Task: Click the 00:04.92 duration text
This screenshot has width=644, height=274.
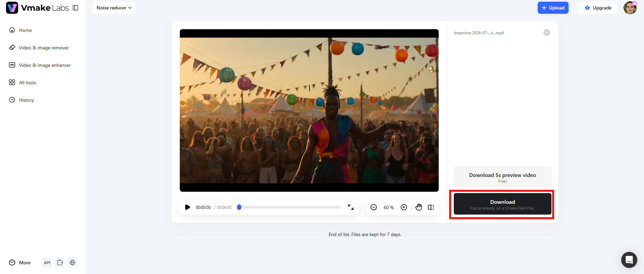Action: (224, 208)
